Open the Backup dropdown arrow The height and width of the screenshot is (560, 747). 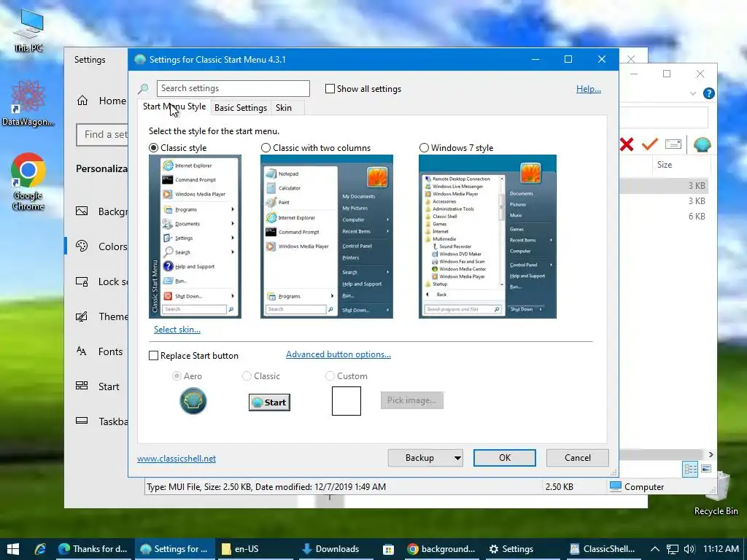tap(457, 458)
